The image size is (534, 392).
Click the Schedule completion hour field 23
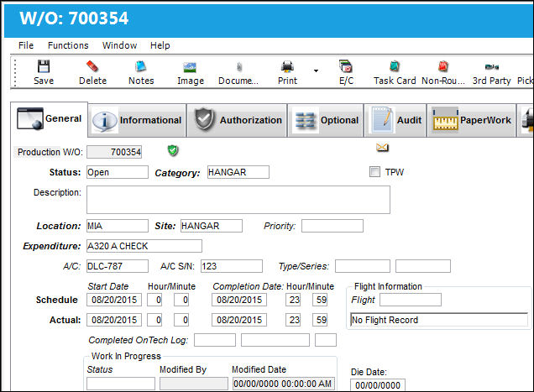293,300
